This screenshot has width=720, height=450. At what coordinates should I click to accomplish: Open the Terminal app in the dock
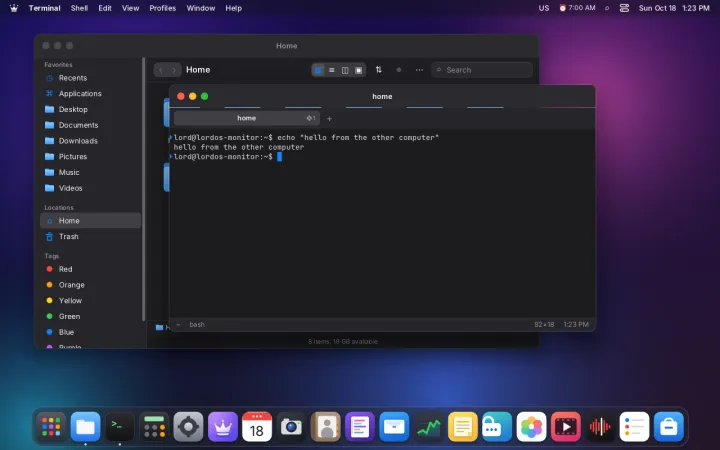120,427
